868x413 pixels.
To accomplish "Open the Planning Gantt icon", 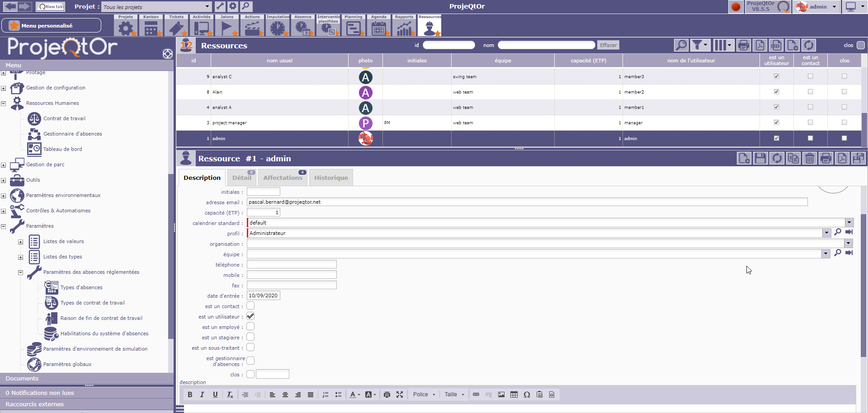I will (353, 28).
